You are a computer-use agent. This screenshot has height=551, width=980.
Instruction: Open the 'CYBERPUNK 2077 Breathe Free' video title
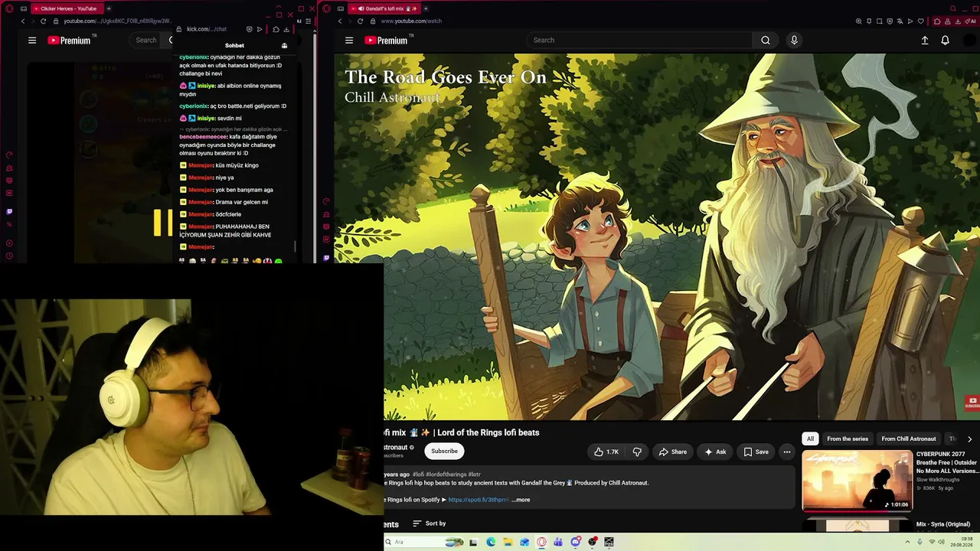pos(946,462)
